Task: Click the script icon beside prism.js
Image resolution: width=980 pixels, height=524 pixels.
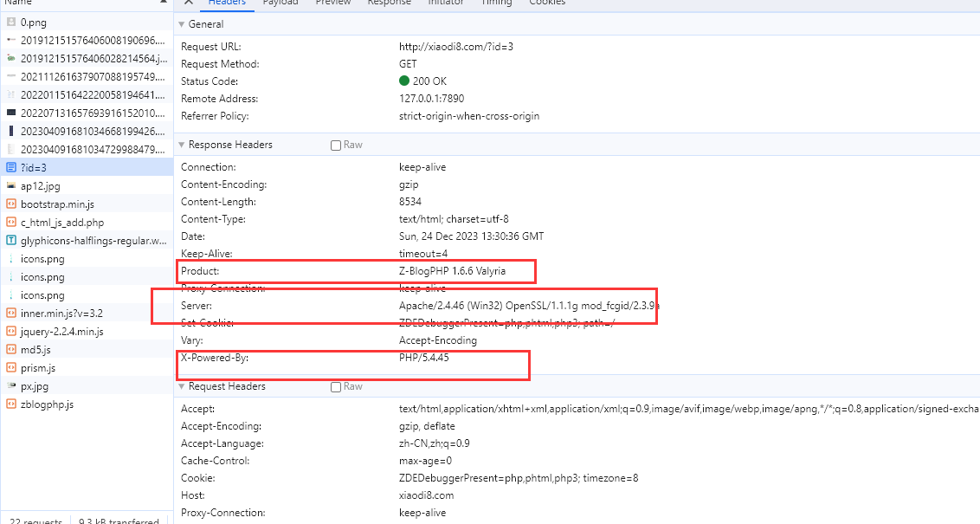Action: click(11, 368)
